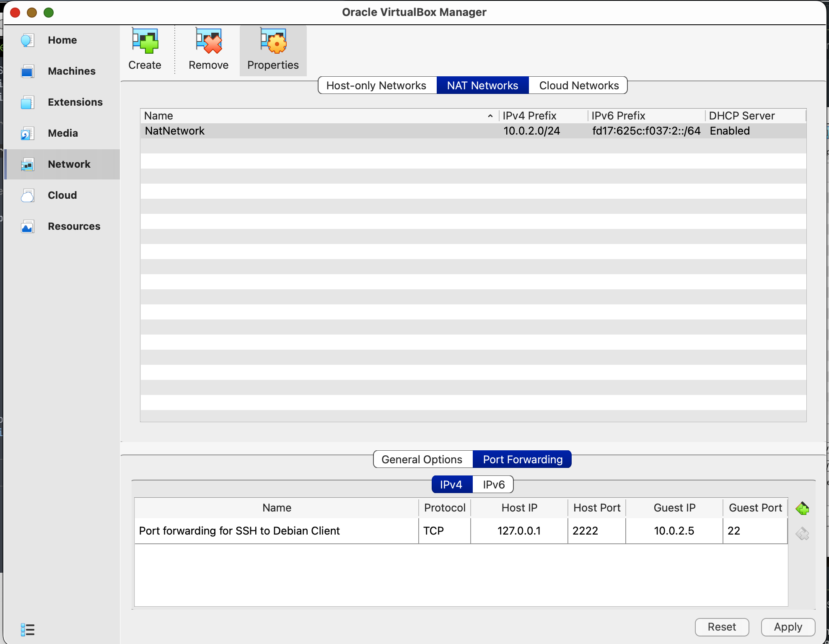Open the Resources section icon

click(27, 226)
